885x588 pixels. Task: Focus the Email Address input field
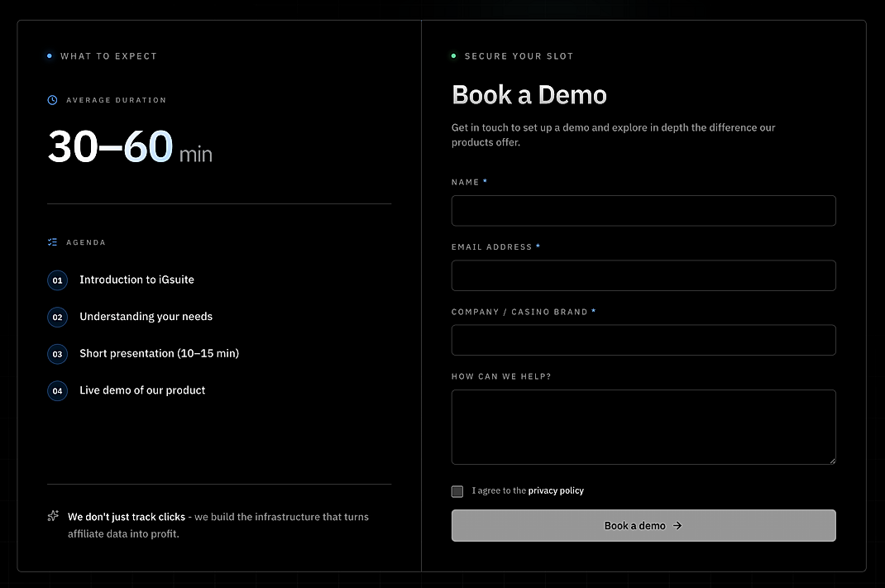point(643,275)
